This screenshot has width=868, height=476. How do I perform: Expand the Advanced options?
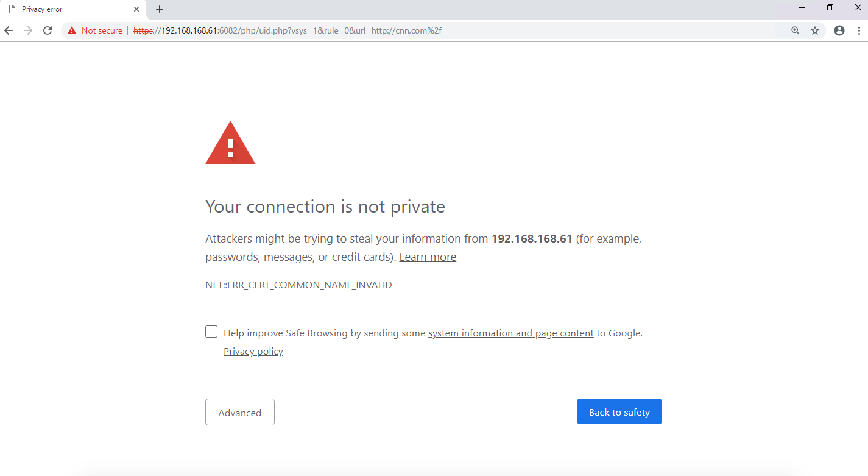[240, 412]
